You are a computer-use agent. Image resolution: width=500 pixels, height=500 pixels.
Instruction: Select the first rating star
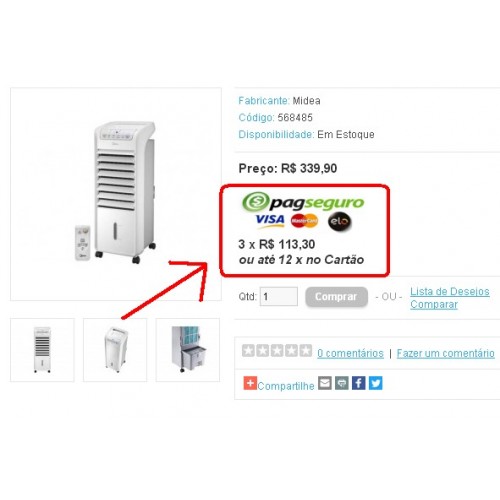(248, 351)
